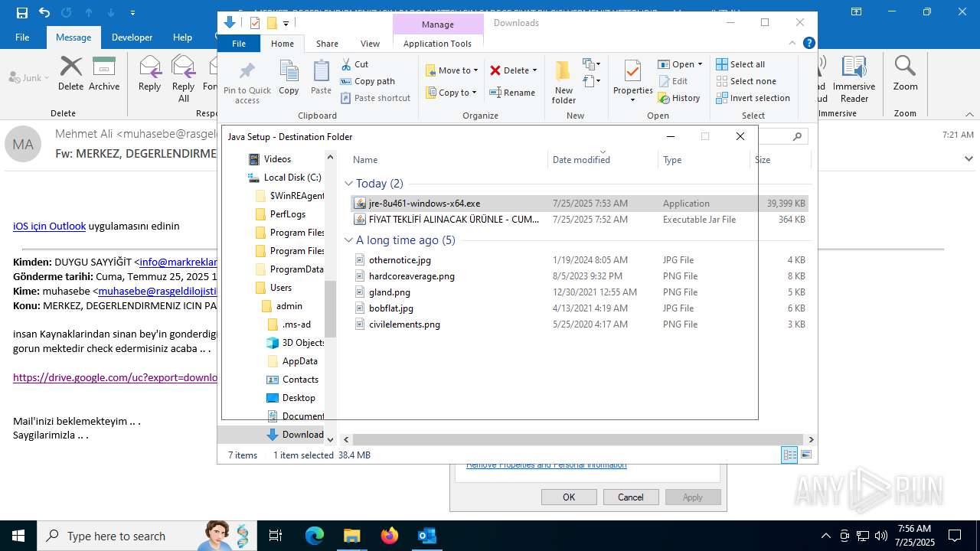Expand the Outlook message header chevron
The height and width of the screenshot is (551, 980).
coord(969,158)
